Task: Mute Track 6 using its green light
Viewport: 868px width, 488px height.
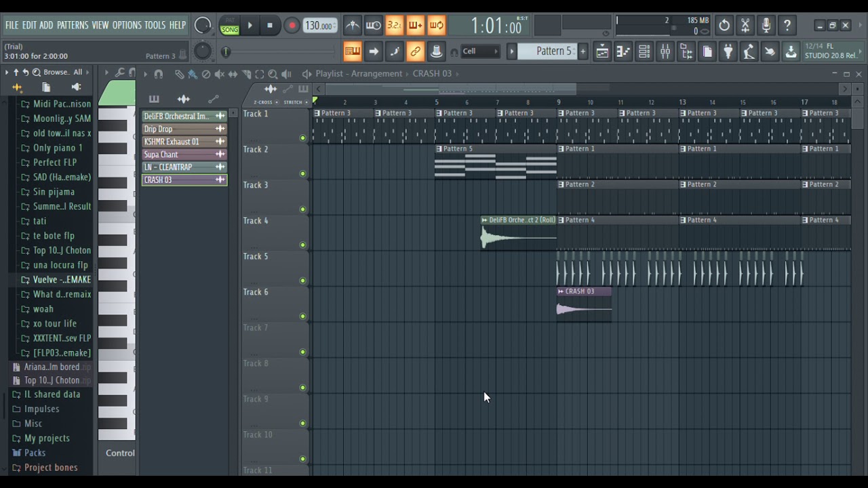Action: (x=302, y=316)
